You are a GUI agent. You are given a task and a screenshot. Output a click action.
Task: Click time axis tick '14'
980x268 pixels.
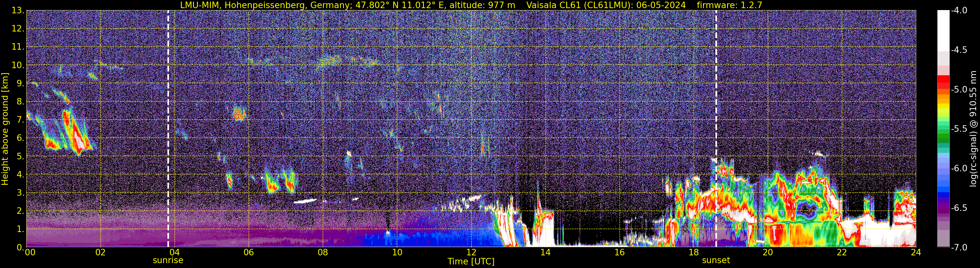545,252
